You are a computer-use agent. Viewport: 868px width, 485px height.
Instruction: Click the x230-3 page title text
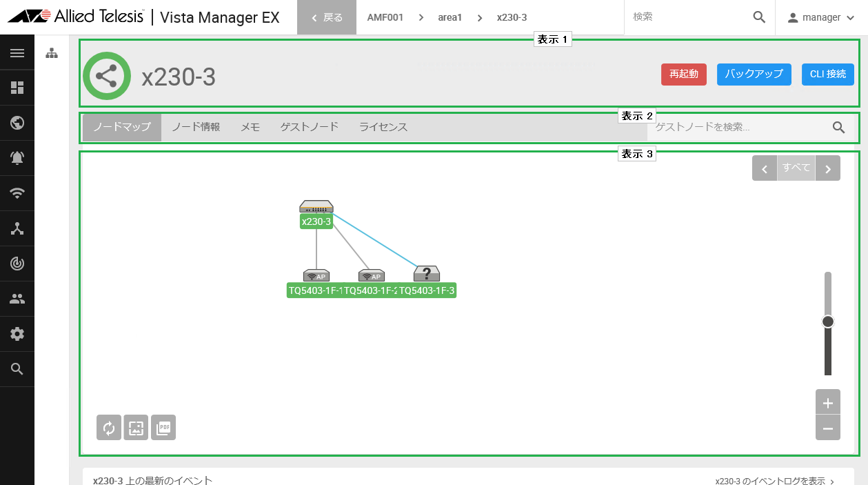tap(179, 77)
